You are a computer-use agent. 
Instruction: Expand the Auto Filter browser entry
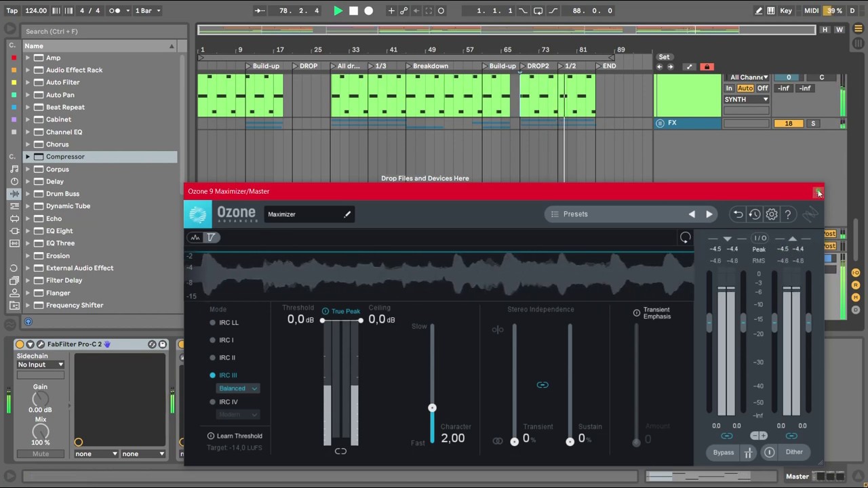(x=28, y=83)
